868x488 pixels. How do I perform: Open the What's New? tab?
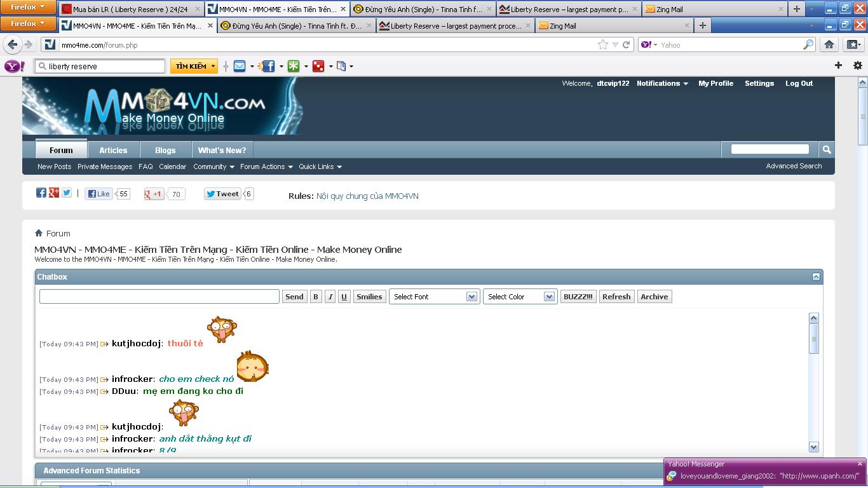coord(222,150)
